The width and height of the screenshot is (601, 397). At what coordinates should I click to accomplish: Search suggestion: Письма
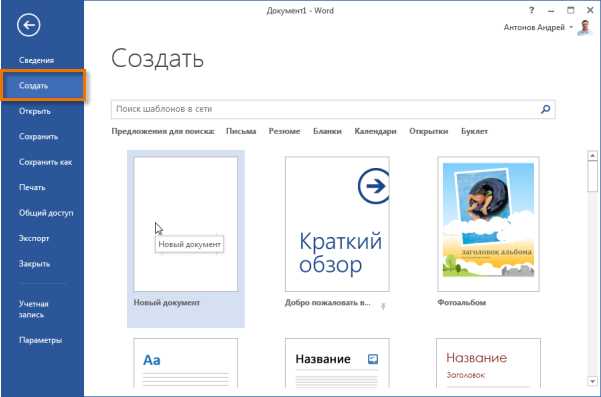(241, 131)
